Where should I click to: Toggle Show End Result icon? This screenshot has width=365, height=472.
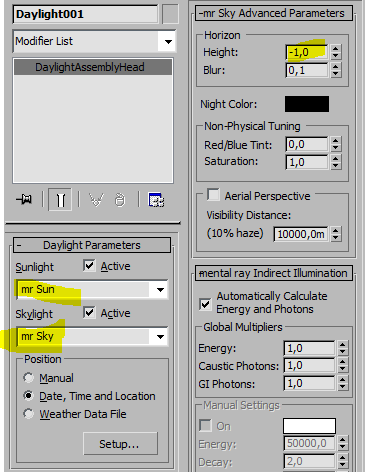click(60, 200)
